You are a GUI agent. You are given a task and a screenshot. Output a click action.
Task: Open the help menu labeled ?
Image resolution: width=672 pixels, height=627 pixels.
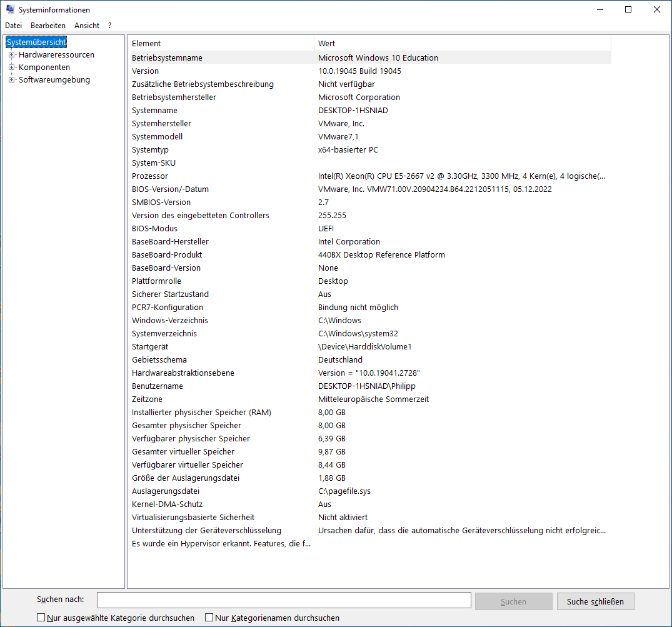coord(109,25)
